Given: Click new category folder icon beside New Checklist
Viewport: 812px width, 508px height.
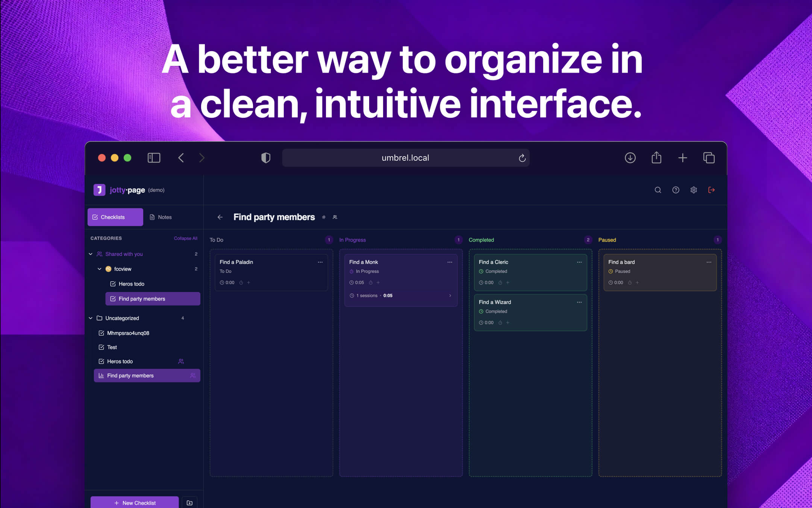Looking at the screenshot, I should [189, 503].
